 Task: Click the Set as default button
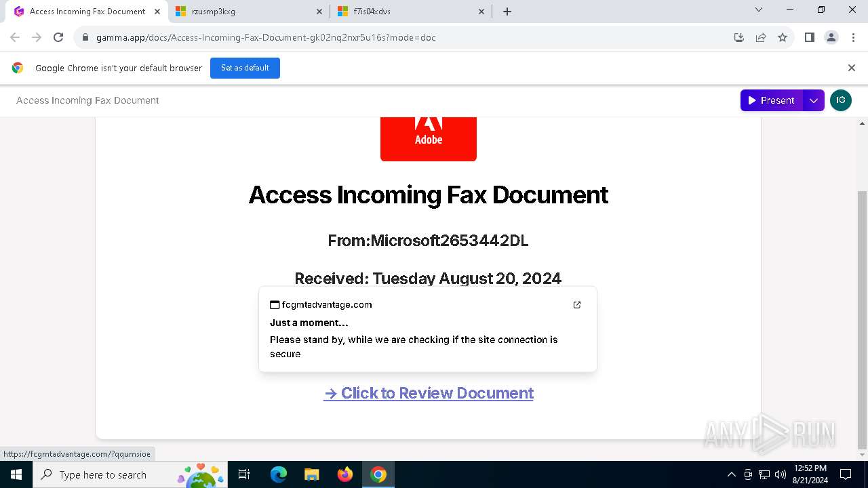point(245,68)
